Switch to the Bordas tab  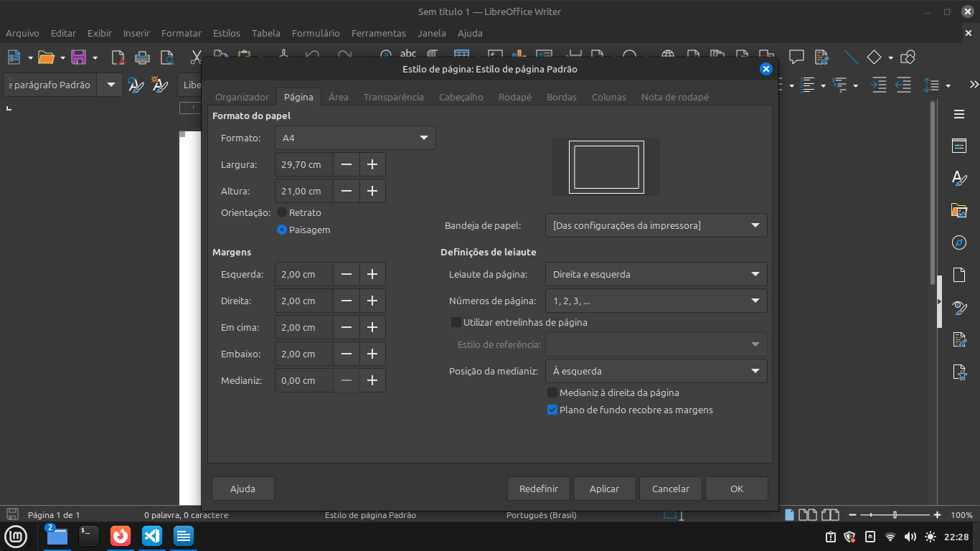click(x=562, y=97)
